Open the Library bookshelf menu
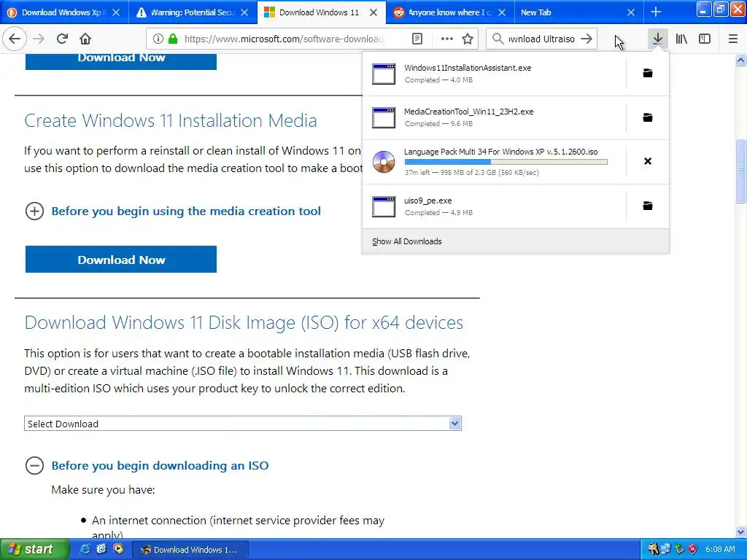 [x=681, y=39]
